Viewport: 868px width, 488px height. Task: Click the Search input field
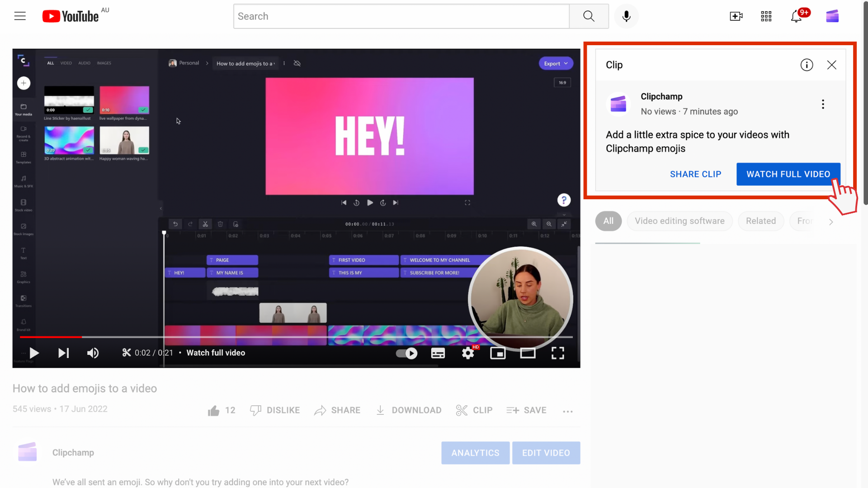(x=401, y=16)
